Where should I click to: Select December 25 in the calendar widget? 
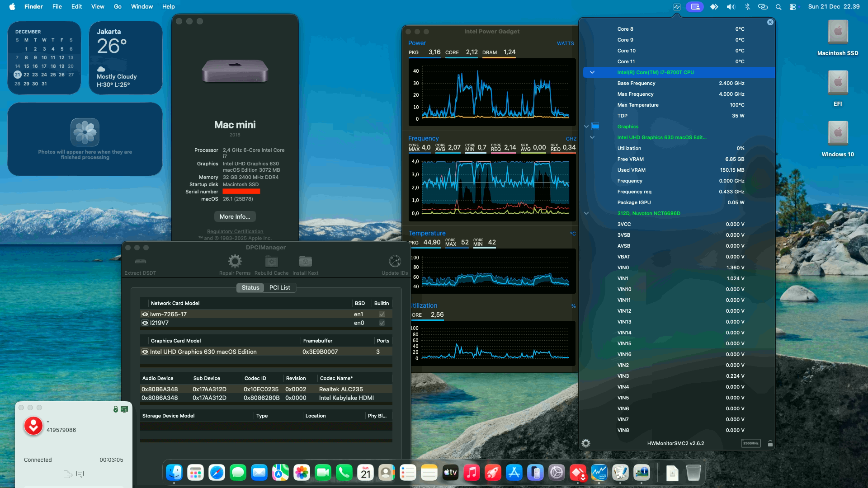point(52,75)
